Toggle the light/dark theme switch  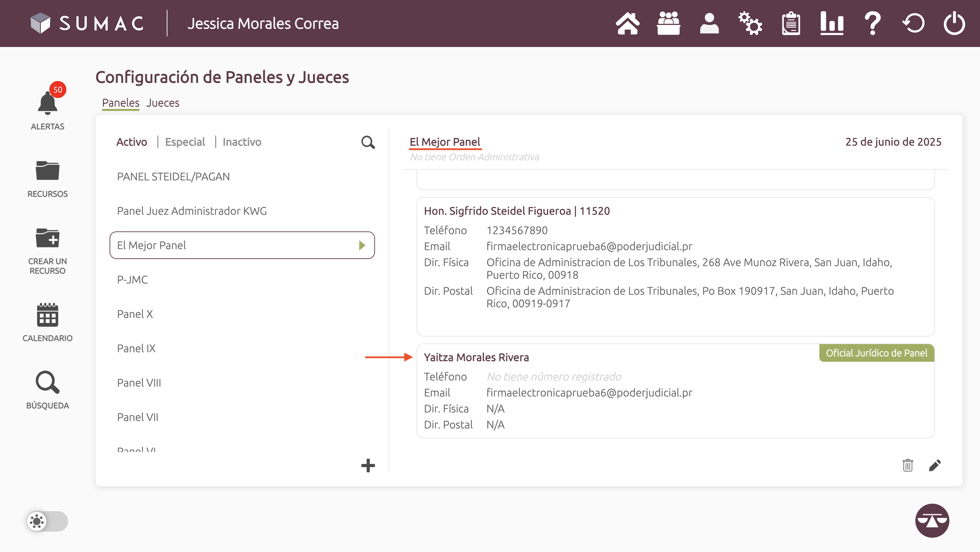48,521
